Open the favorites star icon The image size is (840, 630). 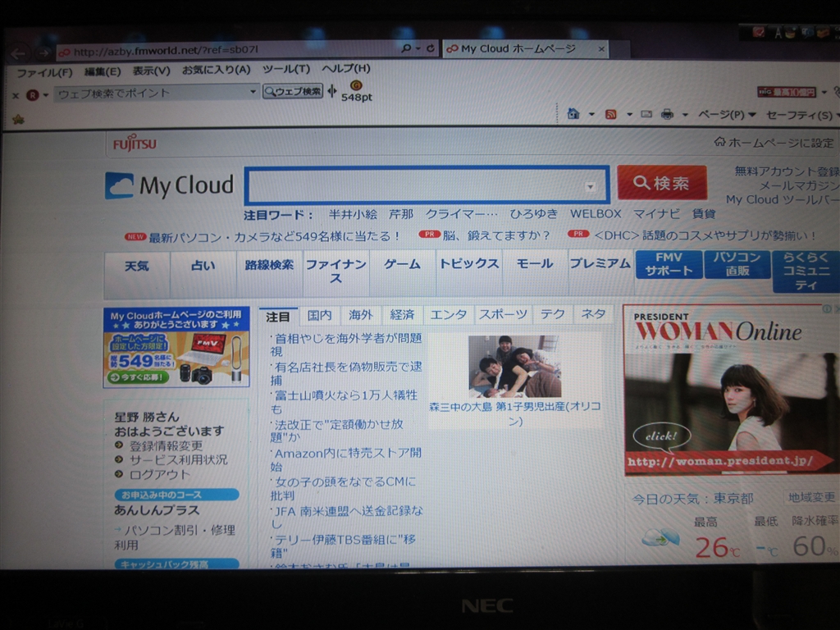[18, 119]
